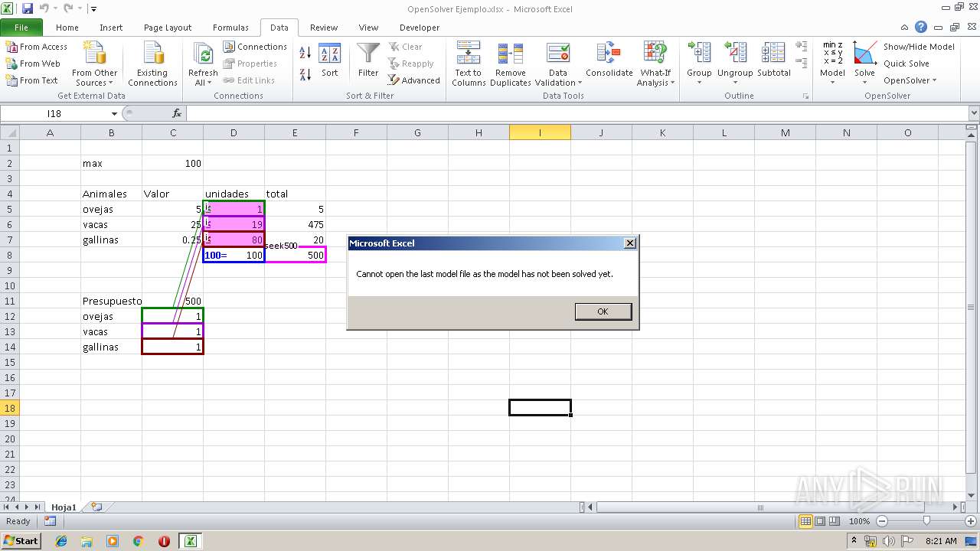Click the taskbar clock 8:21 AM
Image resolution: width=980 pixels, height=551 pixels.
[941, 541]
